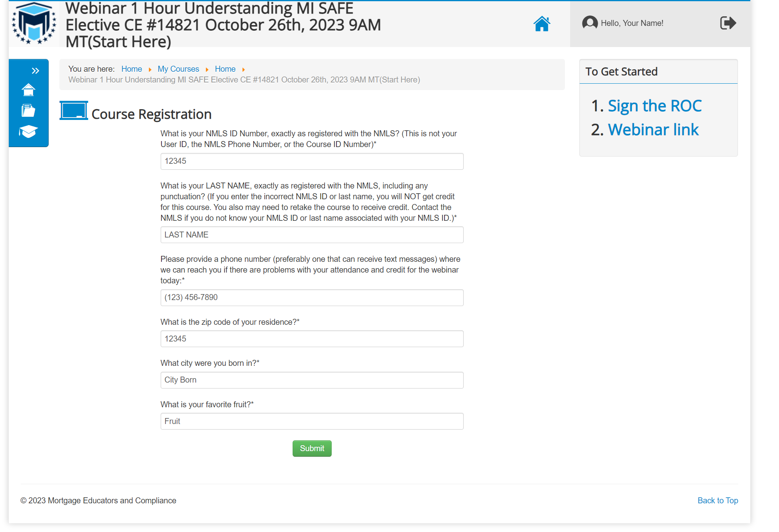Click the Mortgage Educators logo
The height and width of the screenshot is (532, 779).
tap(34, 24)
